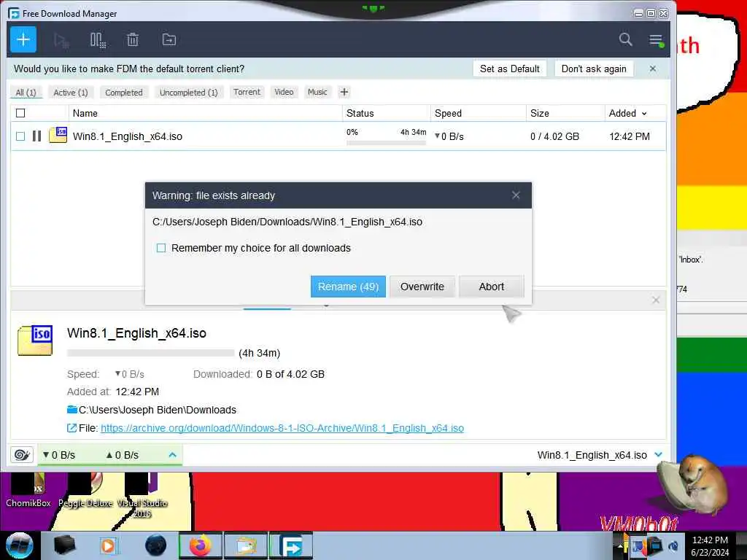Viewport: 747px width, 560px height.
Task: Switch to the Music filter tab
Action: tap(317, 92)
